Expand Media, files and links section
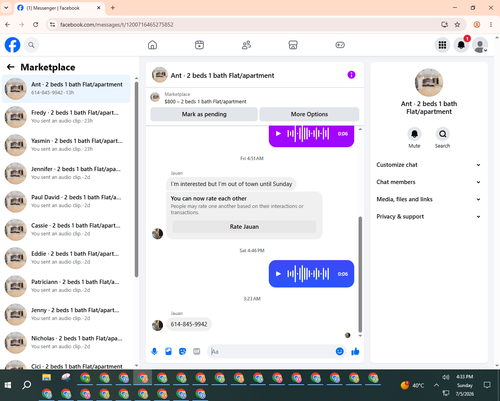The width and height of the screenshot is (500, 401). coord(429,199)
